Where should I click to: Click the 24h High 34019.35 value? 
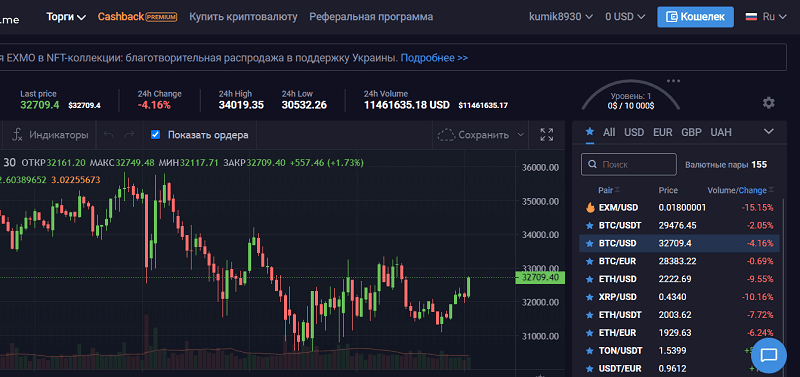[241, 105]
